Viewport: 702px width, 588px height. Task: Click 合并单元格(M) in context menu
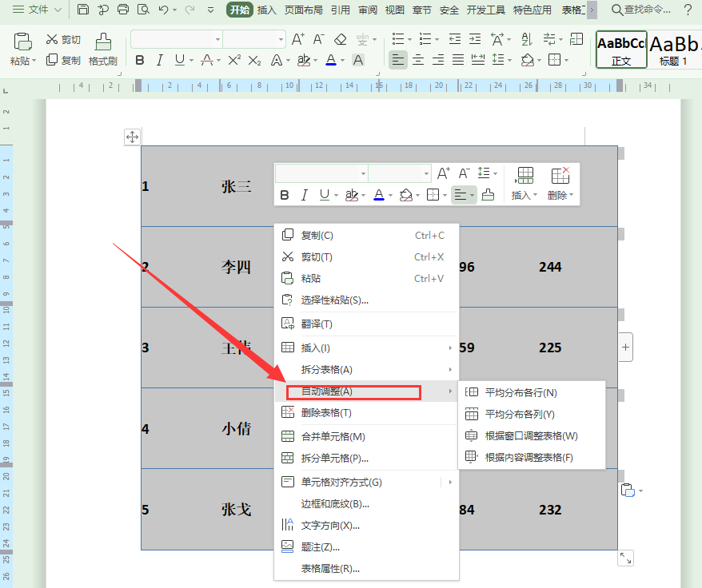(366, 436)
